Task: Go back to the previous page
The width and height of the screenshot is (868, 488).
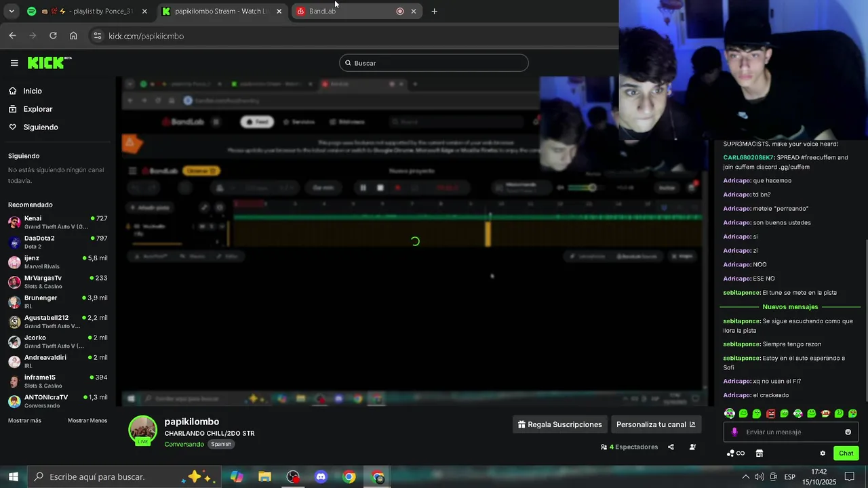Action: click(12, 36)
